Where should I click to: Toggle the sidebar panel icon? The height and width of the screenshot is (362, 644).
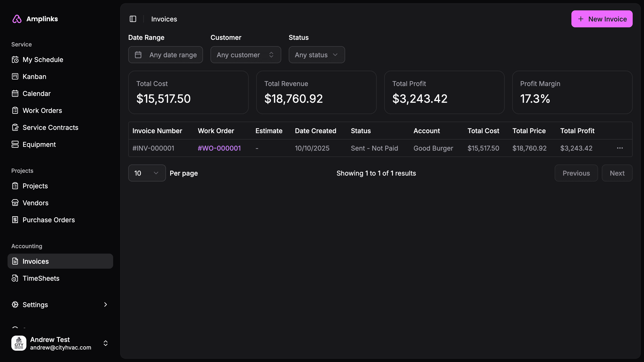point(133,19)
